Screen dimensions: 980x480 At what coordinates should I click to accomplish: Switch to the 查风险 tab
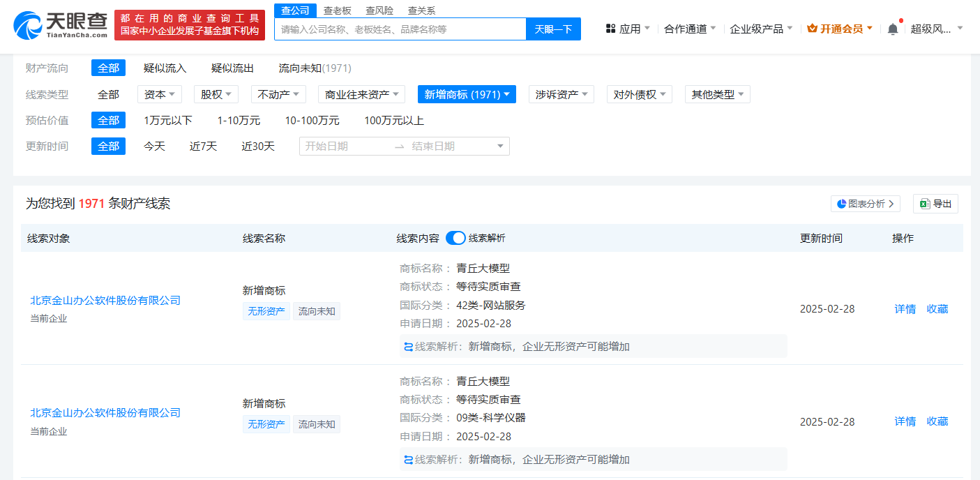[x=379, y=10]
